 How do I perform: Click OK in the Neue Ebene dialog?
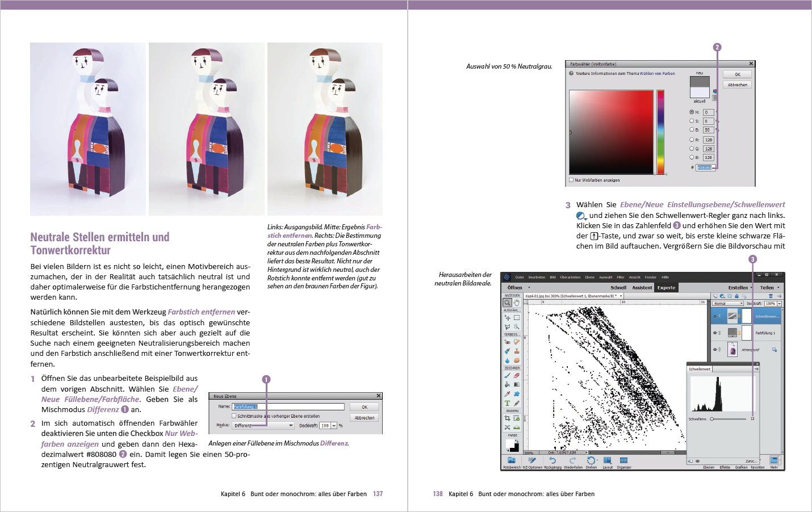pyautogui.click(x=365, y=407)
